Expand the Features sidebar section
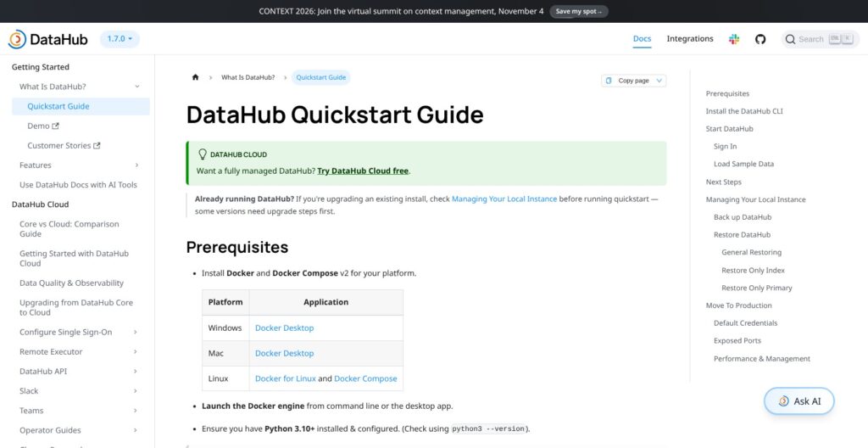868x448 pixels. (x=136, y=165)
